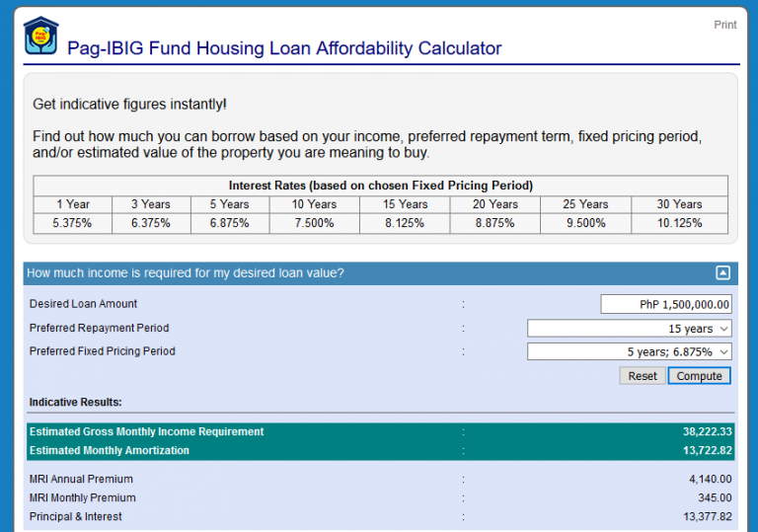The width and height of the screenshot is (758, 532).
Task: Click the 13,722.82 amortization value
Action: pos(708,450)
